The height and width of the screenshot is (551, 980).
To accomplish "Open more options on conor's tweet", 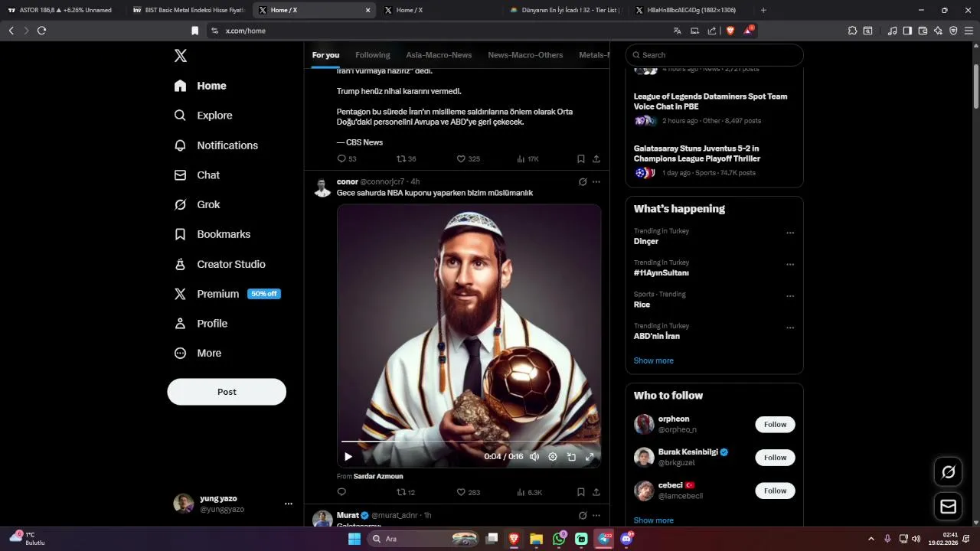I will click(596, 182).
